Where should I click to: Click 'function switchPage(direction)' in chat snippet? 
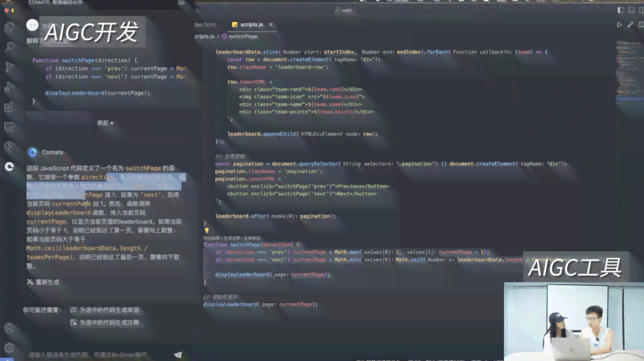(85, 60)
